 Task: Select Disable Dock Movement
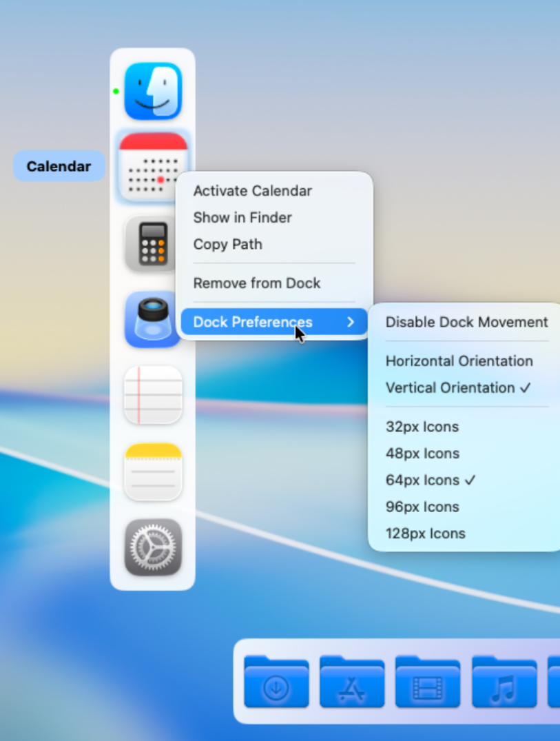pos(466,322)
